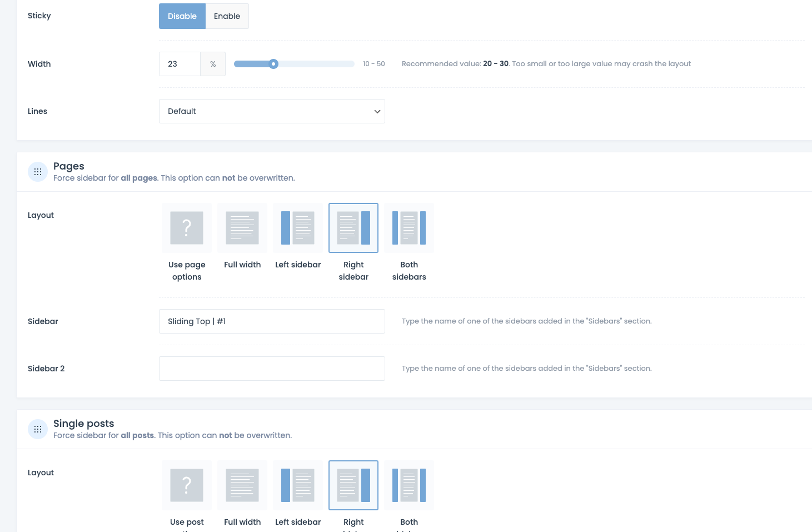Choose Right sidebar layout icon for Single posts
This screenshot has width=812, height=532.
[x=353, y=485]
